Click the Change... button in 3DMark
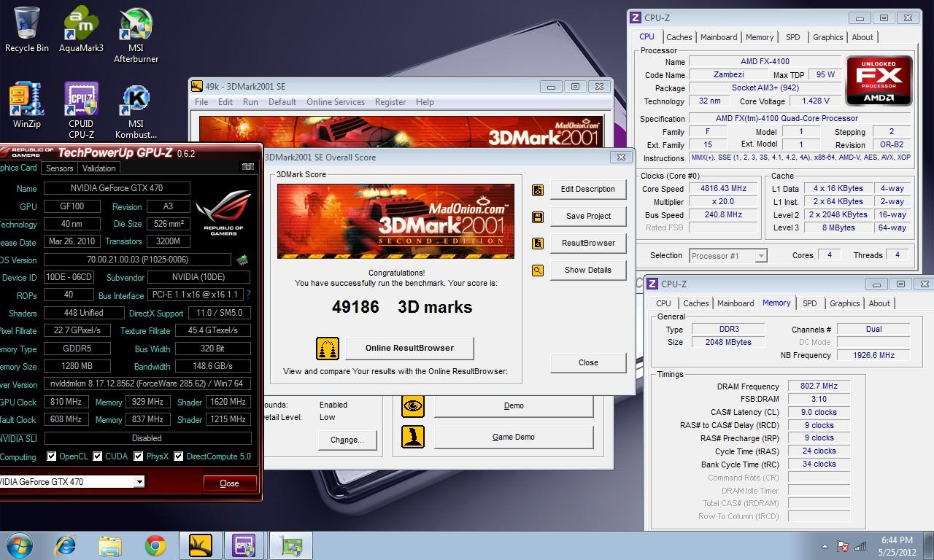The image size is (934, 560). (x=347, y=440)
